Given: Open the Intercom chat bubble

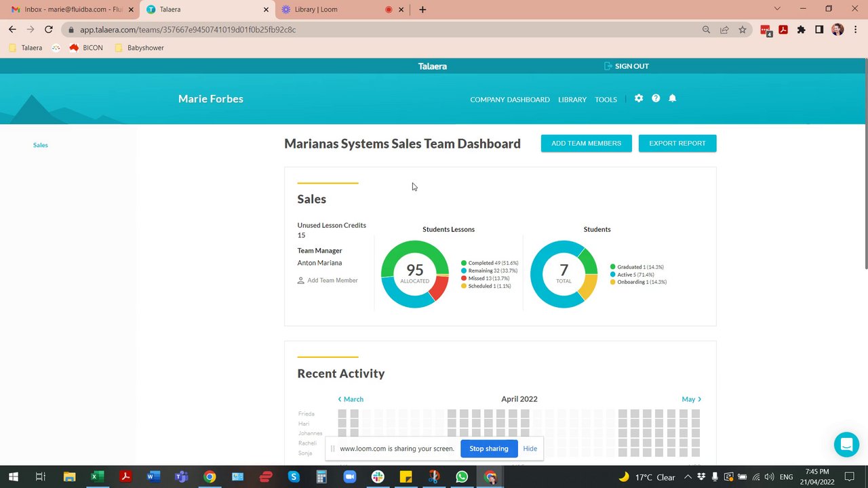Looking at the screenshot, I should pyautogui.click(x=846, y=445).
